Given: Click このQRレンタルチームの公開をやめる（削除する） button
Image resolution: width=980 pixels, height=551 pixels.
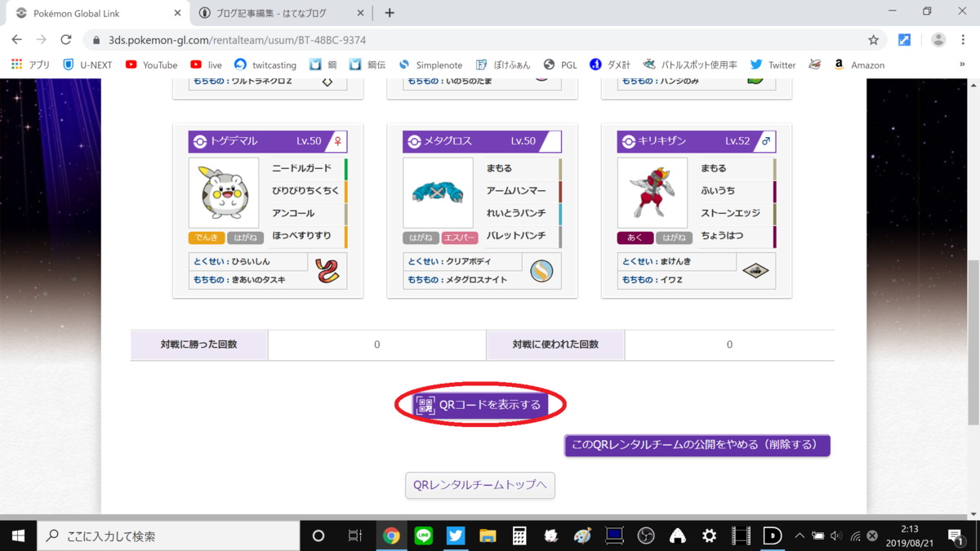Looking at the screenshot, I should click(x=697, y=445).
